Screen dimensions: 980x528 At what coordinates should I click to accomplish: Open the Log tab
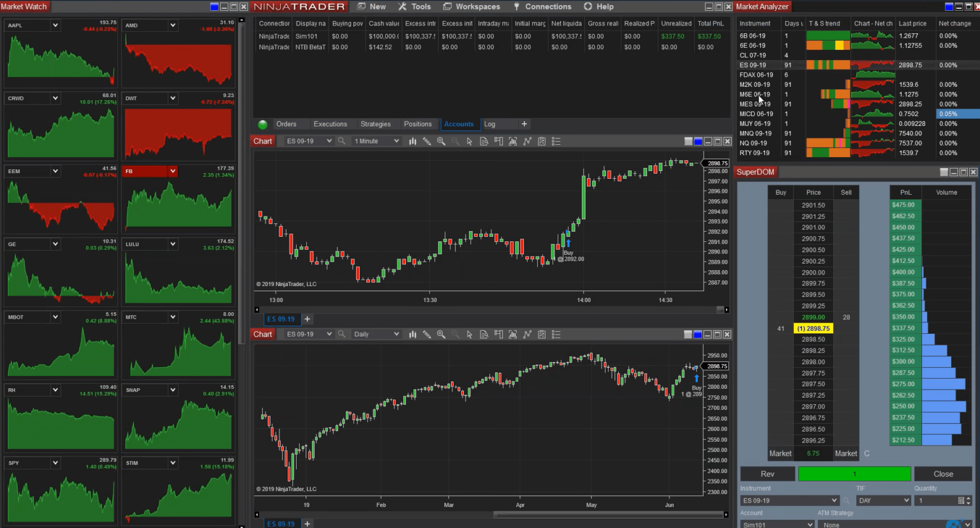click(489, 124)
